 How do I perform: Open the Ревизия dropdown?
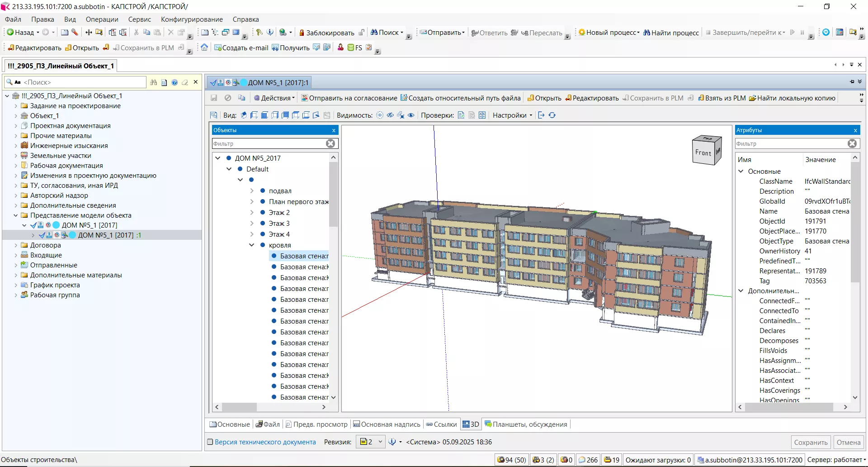pos(380,442)
